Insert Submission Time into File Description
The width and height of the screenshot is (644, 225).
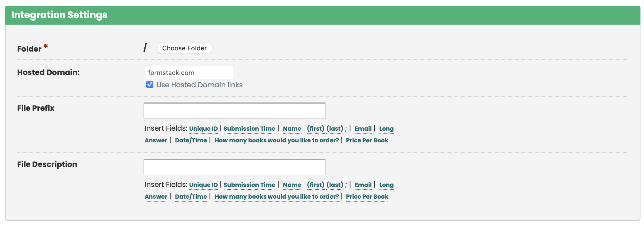[x=249, y=185]
